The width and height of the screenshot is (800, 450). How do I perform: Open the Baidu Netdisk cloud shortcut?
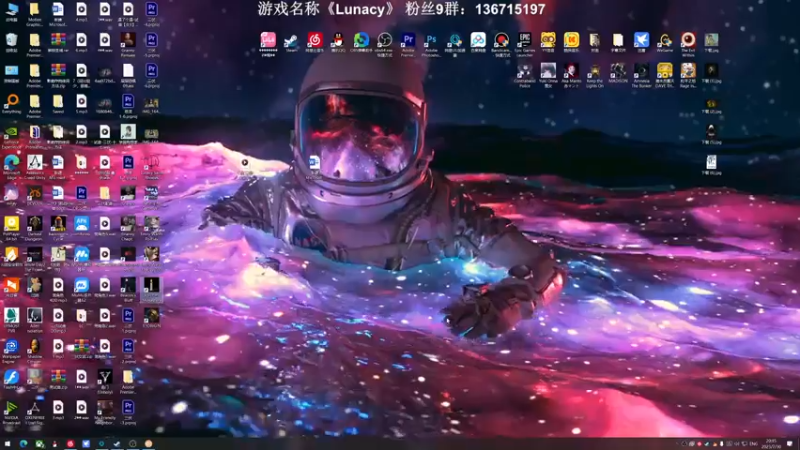pos(478,43)
